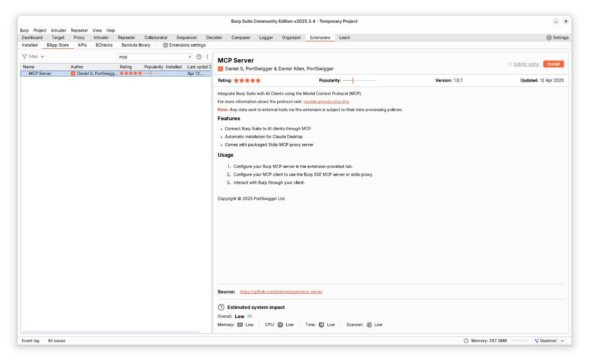The image size is (589, 364).
Task: Switch to the Target tab
Action: pos(58,37)
